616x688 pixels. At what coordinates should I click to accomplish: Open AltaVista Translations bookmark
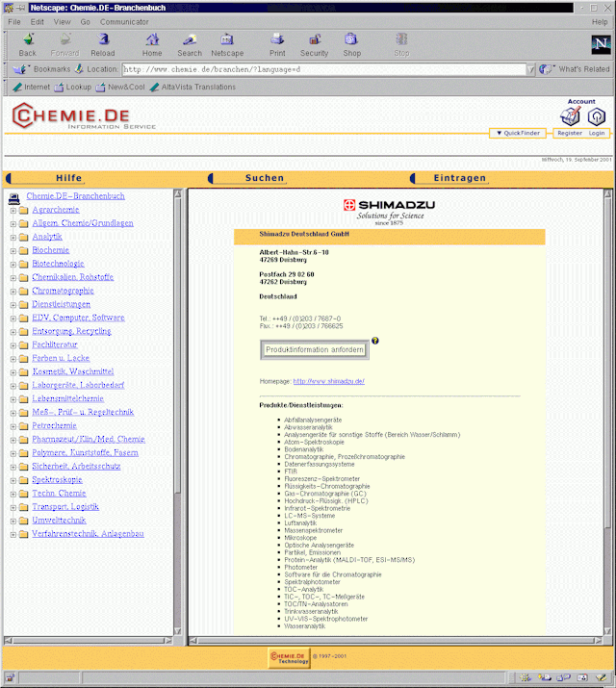(x=192, y=87)
